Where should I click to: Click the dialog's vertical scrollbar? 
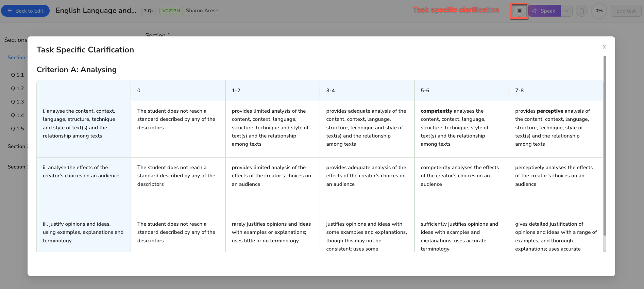point(605,146)
